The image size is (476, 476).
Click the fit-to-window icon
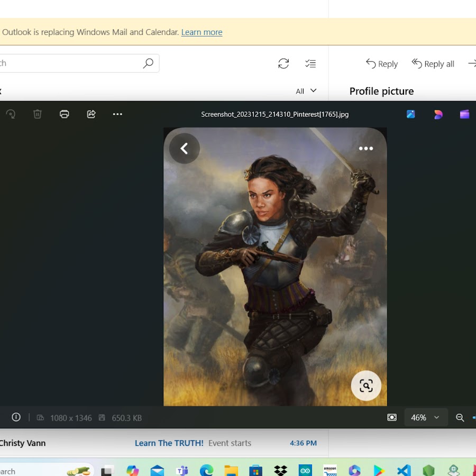[x=392, y=418]
